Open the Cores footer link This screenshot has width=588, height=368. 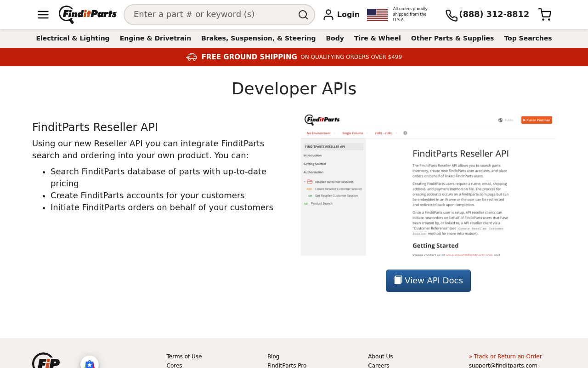coord(175,365)
